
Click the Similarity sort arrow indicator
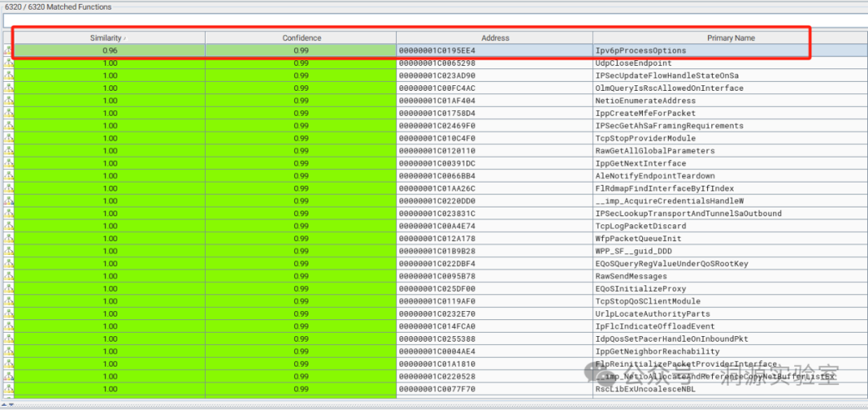tap(125, 39)
